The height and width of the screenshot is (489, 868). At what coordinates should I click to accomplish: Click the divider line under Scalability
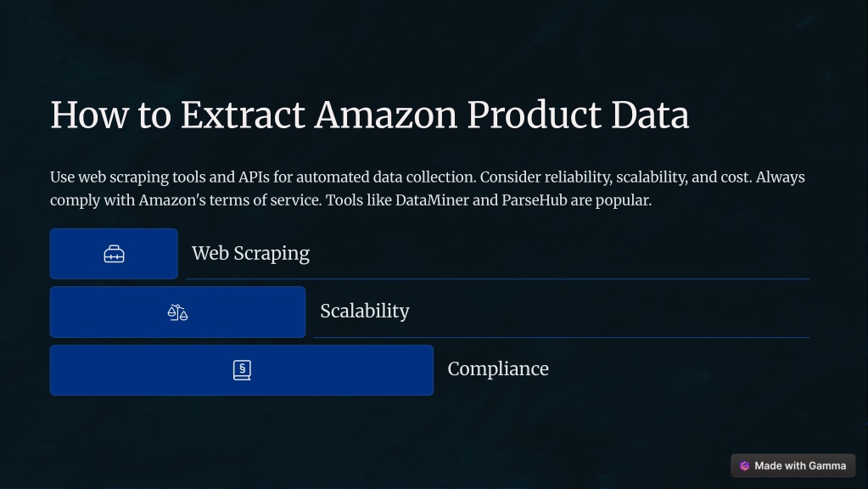click(x=562, y=337)
